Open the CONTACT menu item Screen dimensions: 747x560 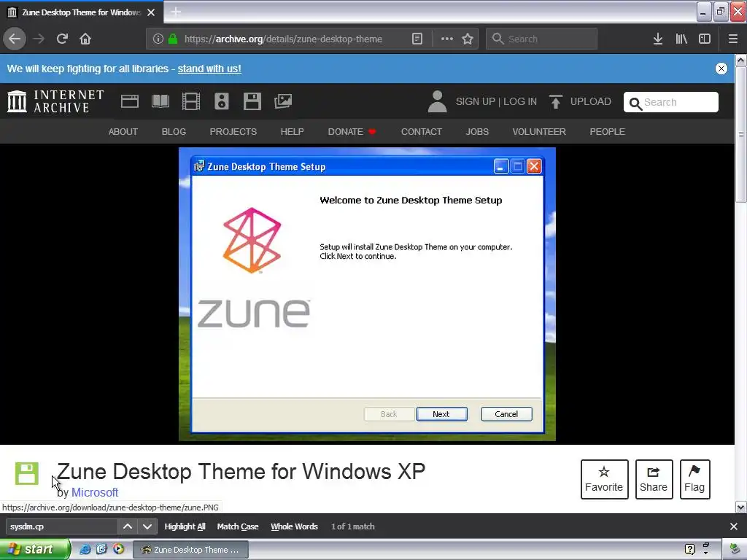pos(421,131)
